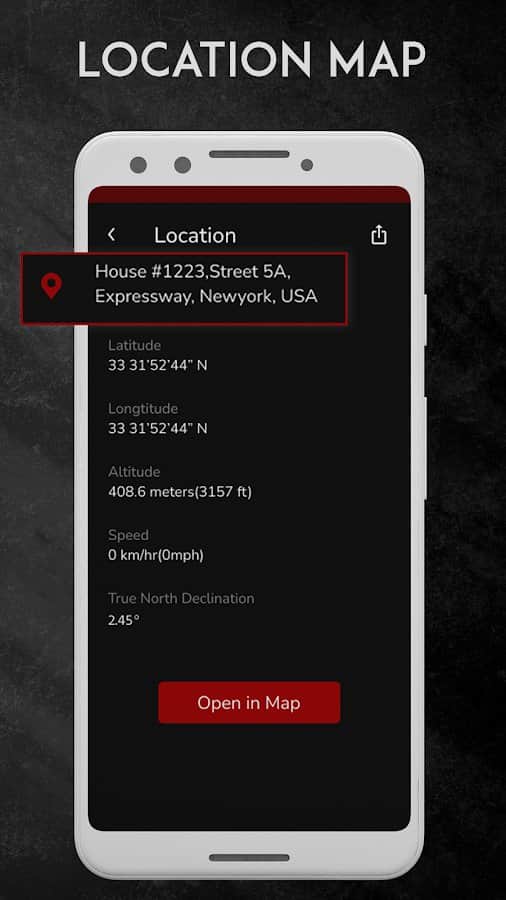Tap the share icon
Image resolution: width=506 pixels, height=900 pixels.
tap(379, 235)
